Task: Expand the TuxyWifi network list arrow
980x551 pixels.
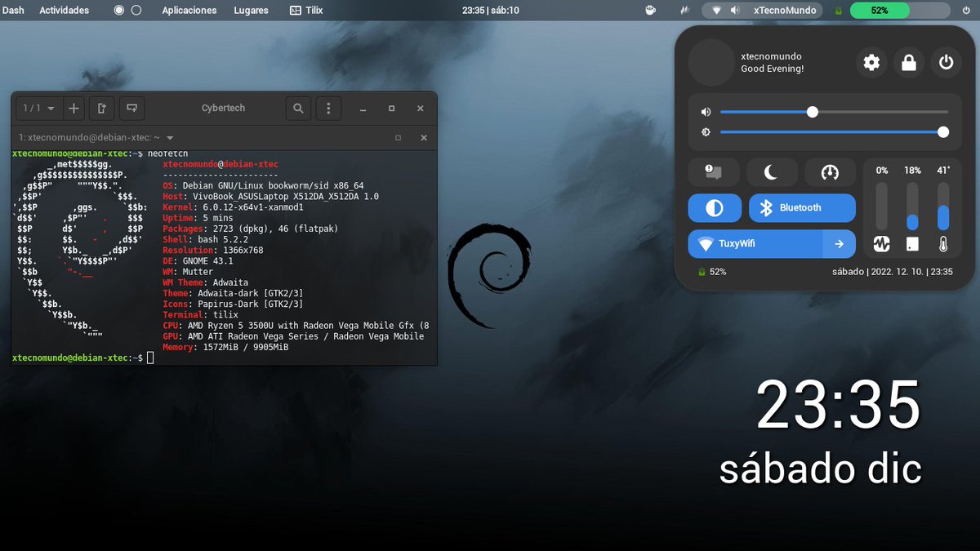Action: pyautogui.click(x=841, y=244)
